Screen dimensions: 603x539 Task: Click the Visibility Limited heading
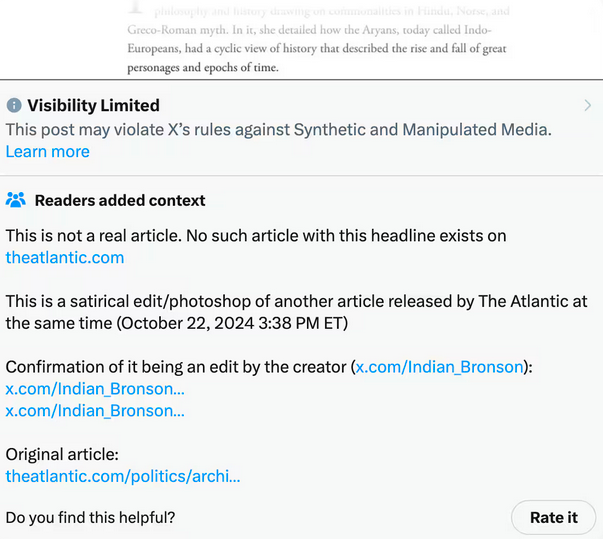pos(93,105)
